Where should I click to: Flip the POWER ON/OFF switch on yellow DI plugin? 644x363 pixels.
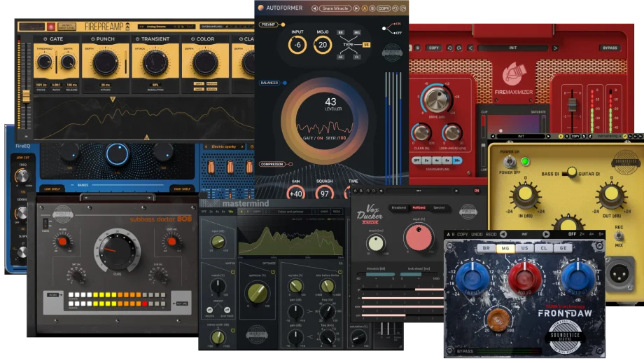[510, 161]
